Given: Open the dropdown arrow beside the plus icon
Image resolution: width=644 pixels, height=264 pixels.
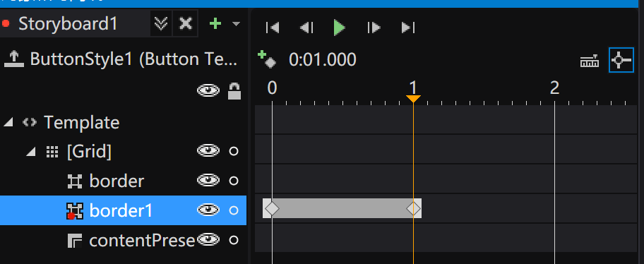Looking at the screenshot, I should click(x=236, y=24).
